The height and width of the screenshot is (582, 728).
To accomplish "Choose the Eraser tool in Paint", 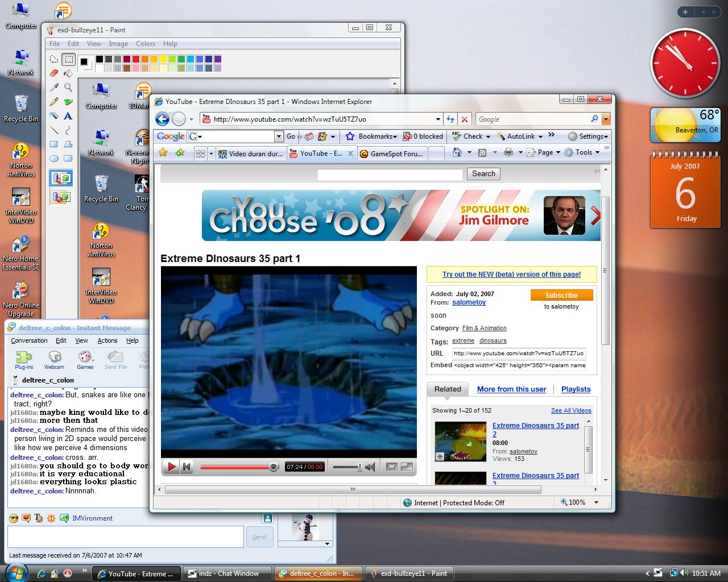I will pos(54,73).
